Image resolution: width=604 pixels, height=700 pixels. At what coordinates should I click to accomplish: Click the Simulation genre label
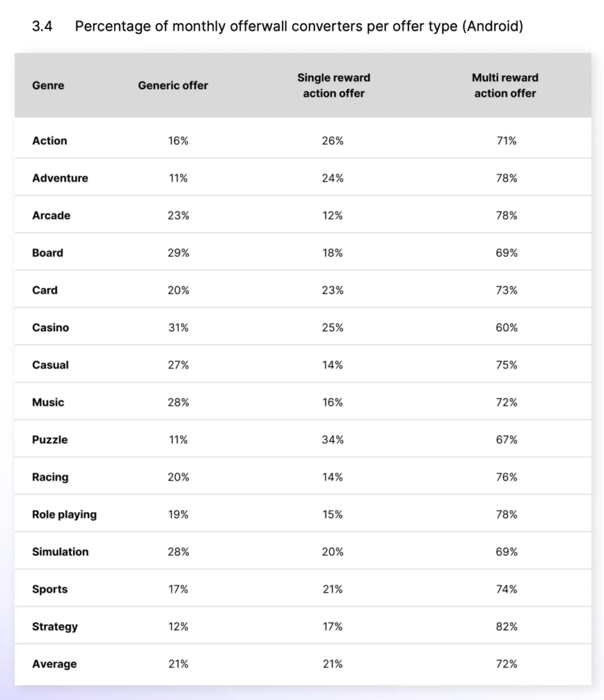[x=60, y=552]
